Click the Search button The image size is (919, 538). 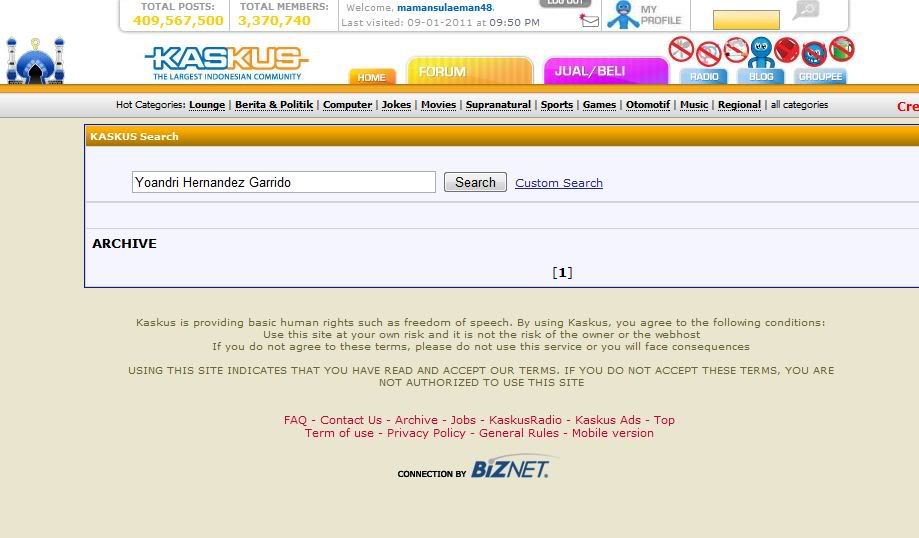tap(475, 182)
